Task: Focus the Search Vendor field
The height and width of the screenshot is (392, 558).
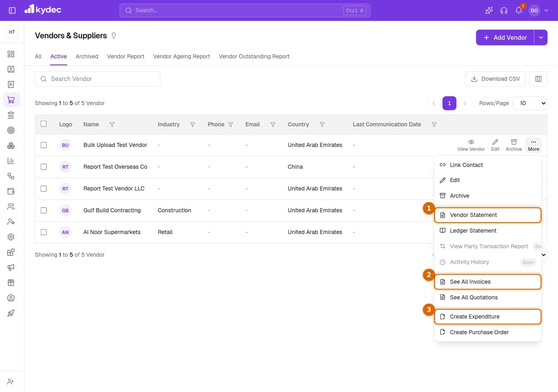Action: coord(98,79)
